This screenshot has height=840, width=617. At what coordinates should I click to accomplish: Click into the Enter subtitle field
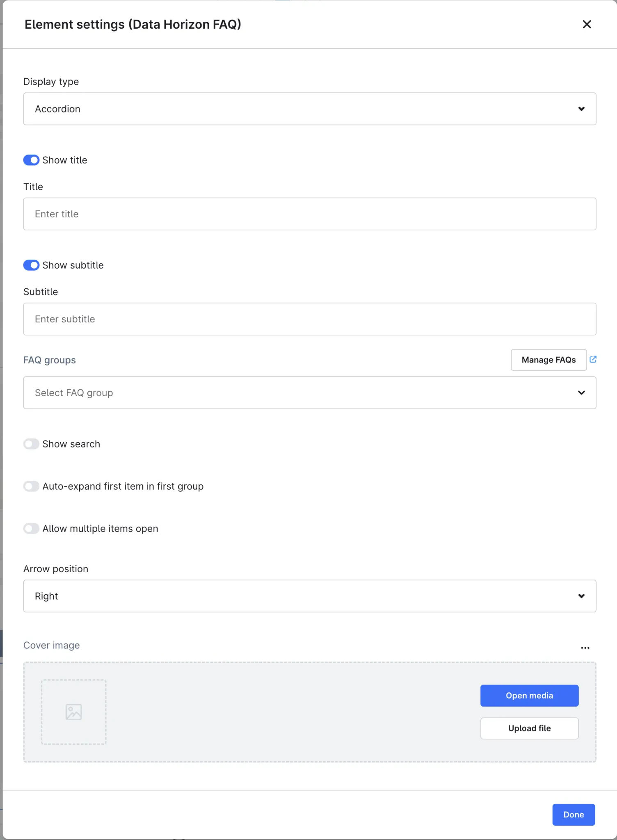(309, 319)
